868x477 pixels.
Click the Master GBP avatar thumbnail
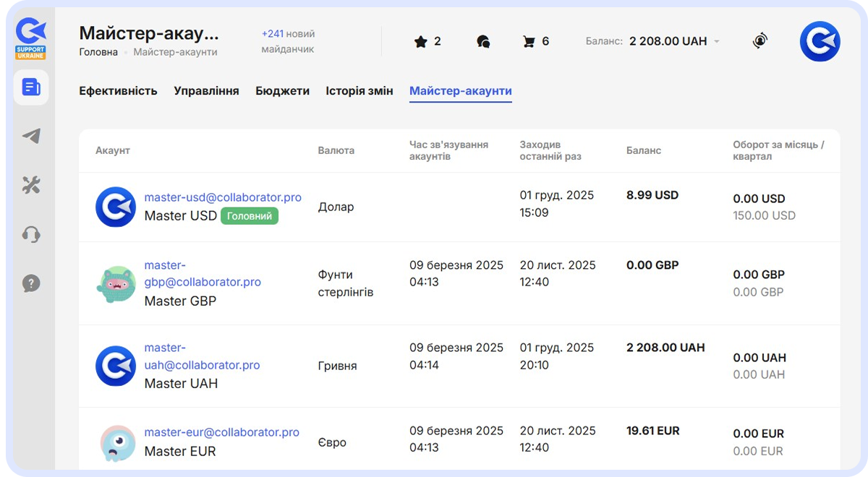point(116,284)
